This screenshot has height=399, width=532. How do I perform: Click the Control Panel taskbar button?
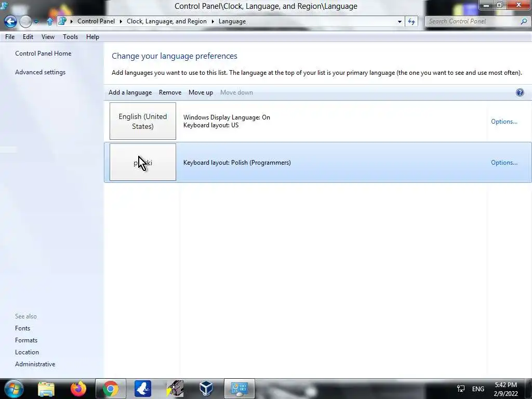(x=239, y=389)
